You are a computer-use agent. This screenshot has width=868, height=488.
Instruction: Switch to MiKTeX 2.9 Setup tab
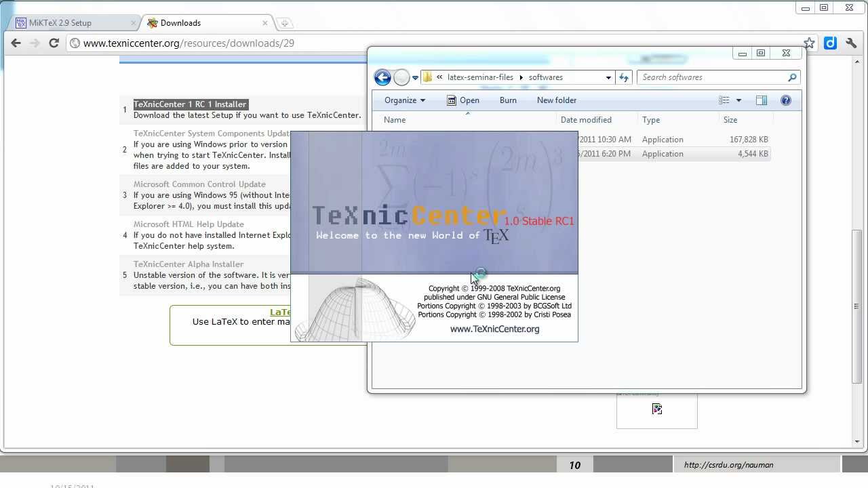pos(74,23)
